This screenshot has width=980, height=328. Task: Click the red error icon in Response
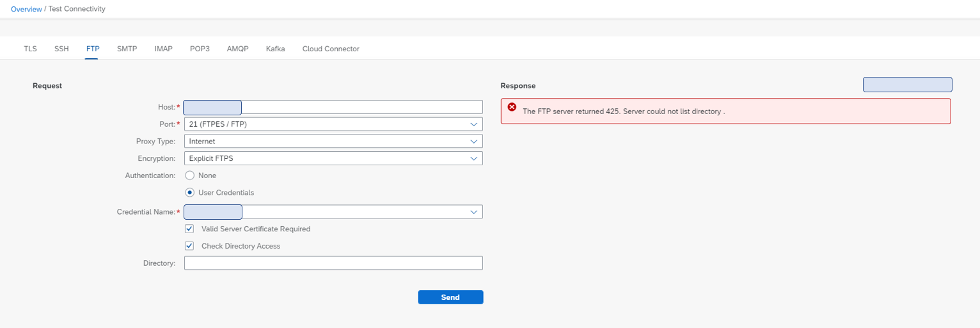point(512,107)
